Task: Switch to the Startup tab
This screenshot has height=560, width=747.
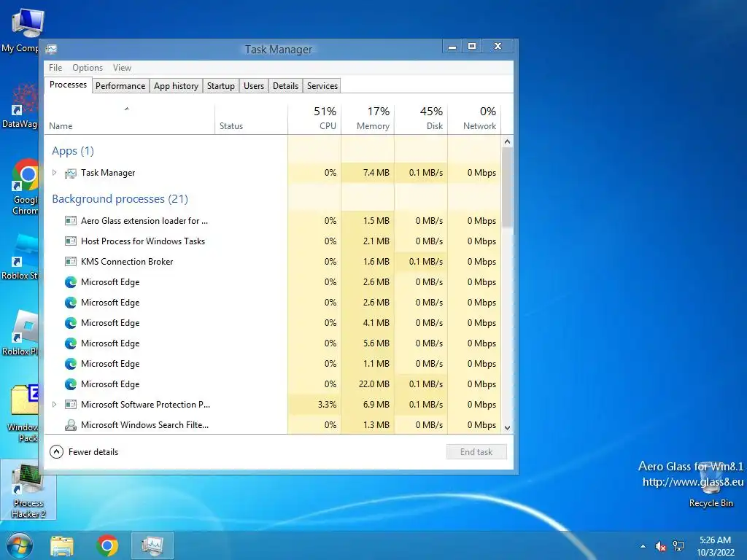Action: click(220, 86)
